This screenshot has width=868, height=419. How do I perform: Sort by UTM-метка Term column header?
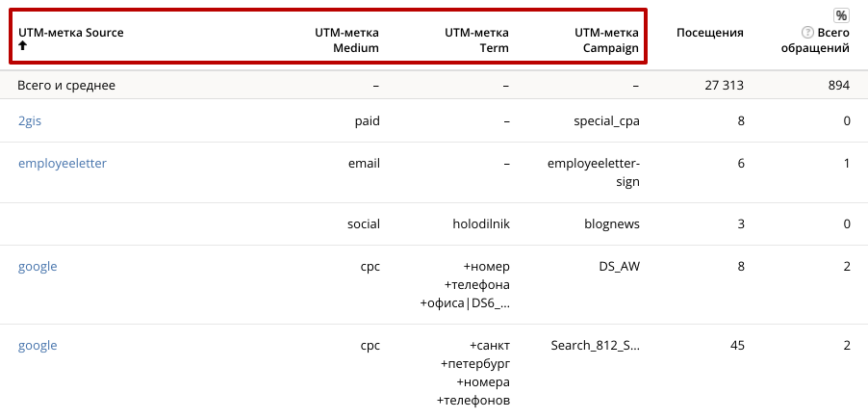pyautogui.click(x=476, y=39)
